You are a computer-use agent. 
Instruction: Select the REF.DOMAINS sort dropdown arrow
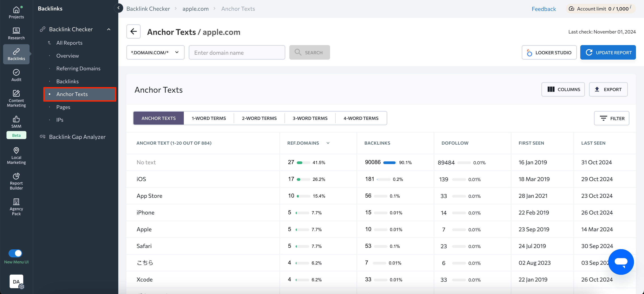328,143
